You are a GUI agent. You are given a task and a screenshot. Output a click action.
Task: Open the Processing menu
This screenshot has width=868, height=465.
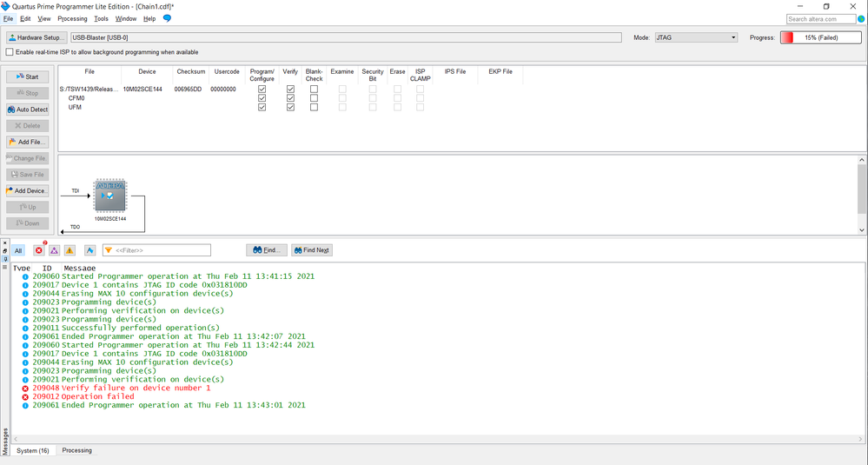point(72,18)
